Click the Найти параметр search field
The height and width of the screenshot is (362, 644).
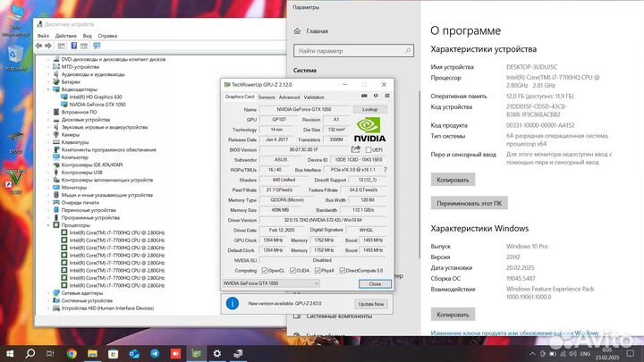(353, 51)
